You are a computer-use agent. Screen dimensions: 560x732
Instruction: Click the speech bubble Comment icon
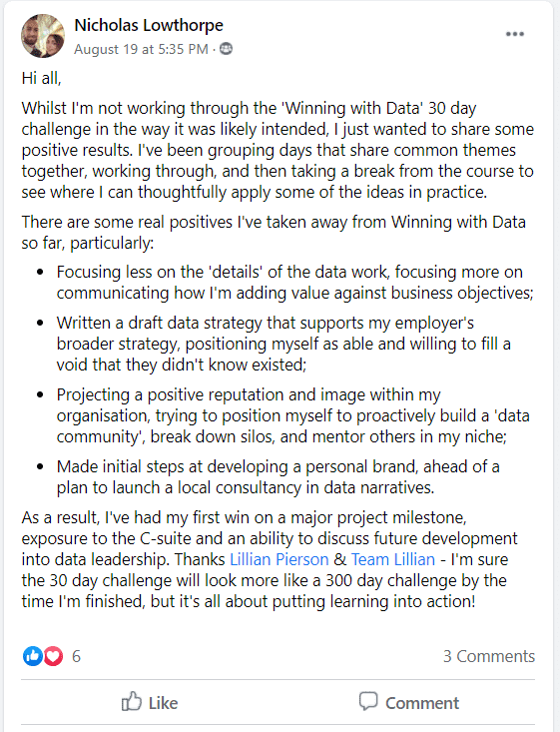pos(368,701)
